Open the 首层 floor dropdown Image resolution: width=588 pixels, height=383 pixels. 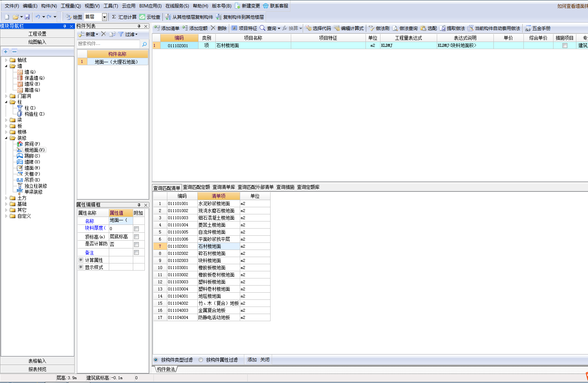pyautogui.click(x=104, y=17)
